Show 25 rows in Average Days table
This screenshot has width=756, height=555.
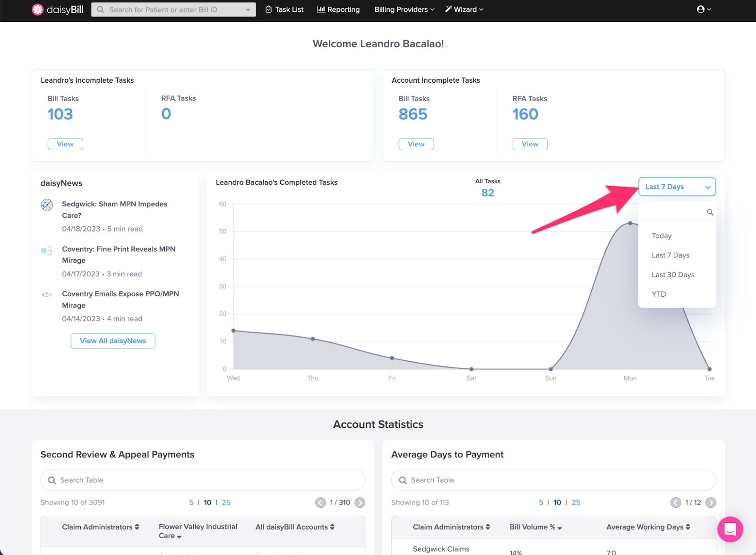pyautogui.click(x=576, y=503)
